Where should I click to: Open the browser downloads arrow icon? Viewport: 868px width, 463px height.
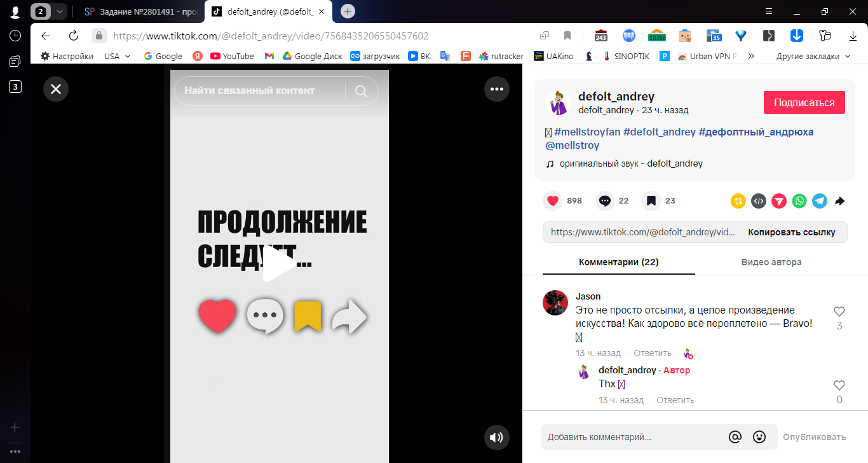[853, 36]
